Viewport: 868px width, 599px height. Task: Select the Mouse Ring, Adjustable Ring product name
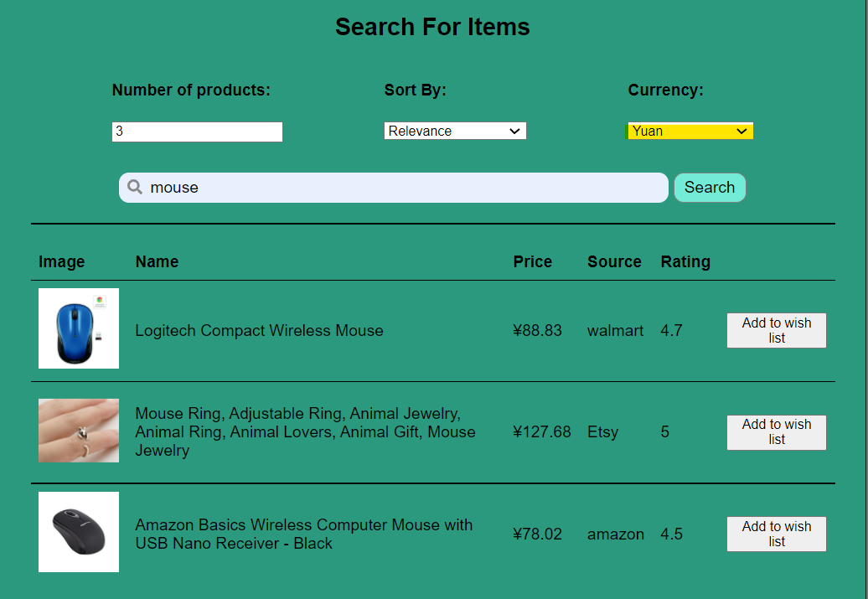pyautogui.click(x=305, y=431)
